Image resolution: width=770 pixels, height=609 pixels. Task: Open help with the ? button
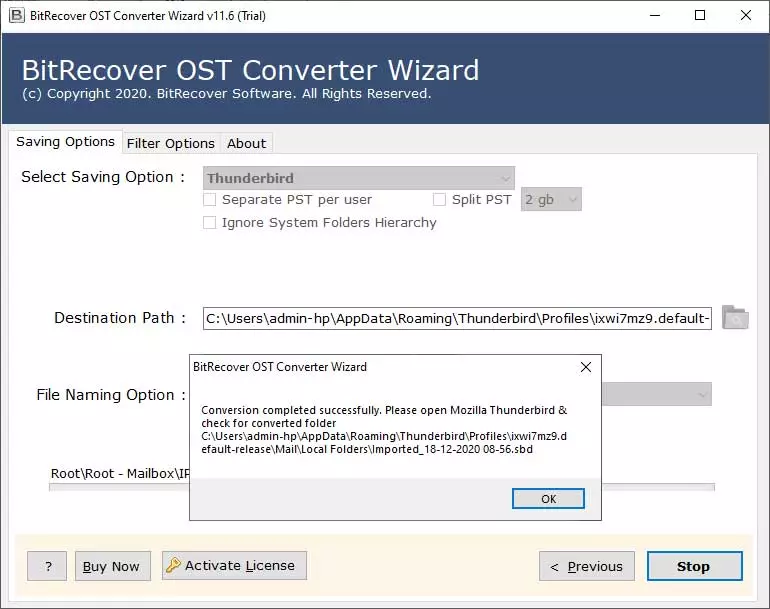point(47,566)
